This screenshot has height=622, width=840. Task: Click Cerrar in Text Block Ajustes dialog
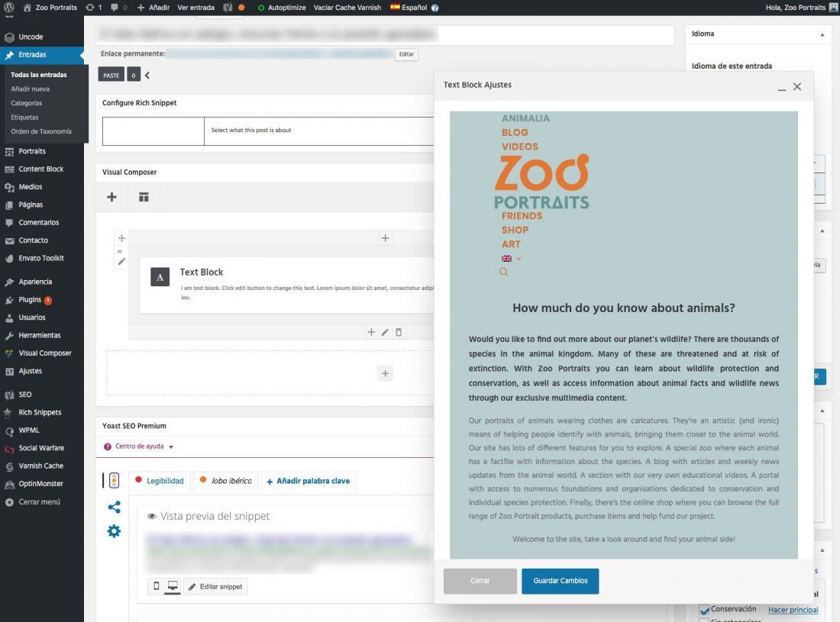coord(480,581)
